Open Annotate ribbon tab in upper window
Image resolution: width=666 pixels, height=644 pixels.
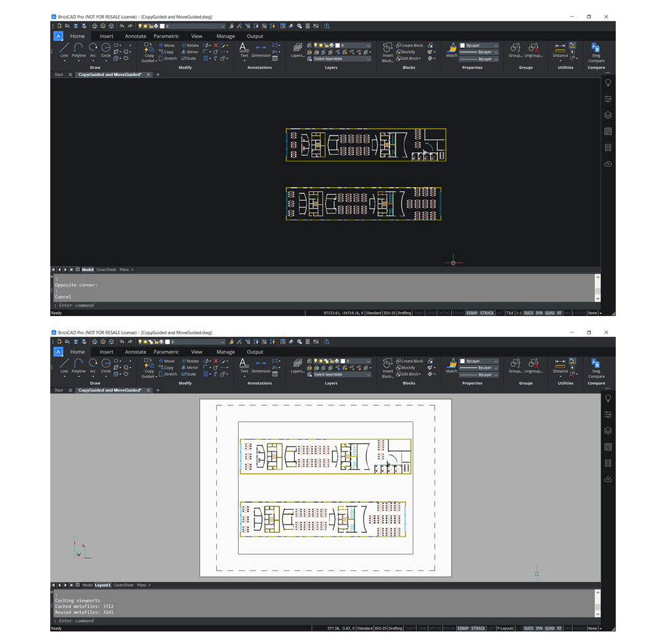coord(136,36)
